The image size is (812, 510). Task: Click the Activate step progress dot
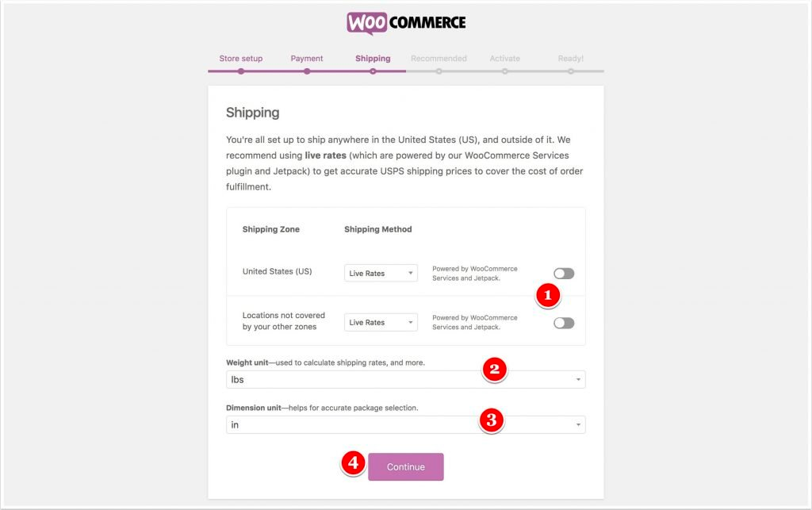point(505,70)
